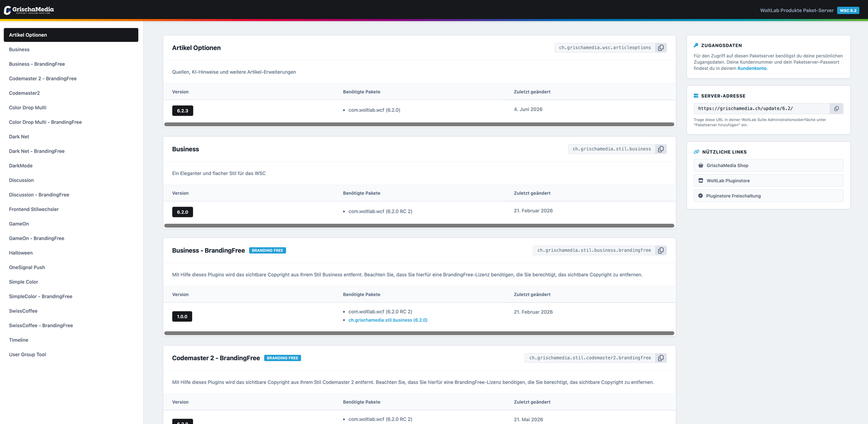Select Timeline in the sidebar
The width and height of the screenshot is (868, 424).
coord(71,340)
